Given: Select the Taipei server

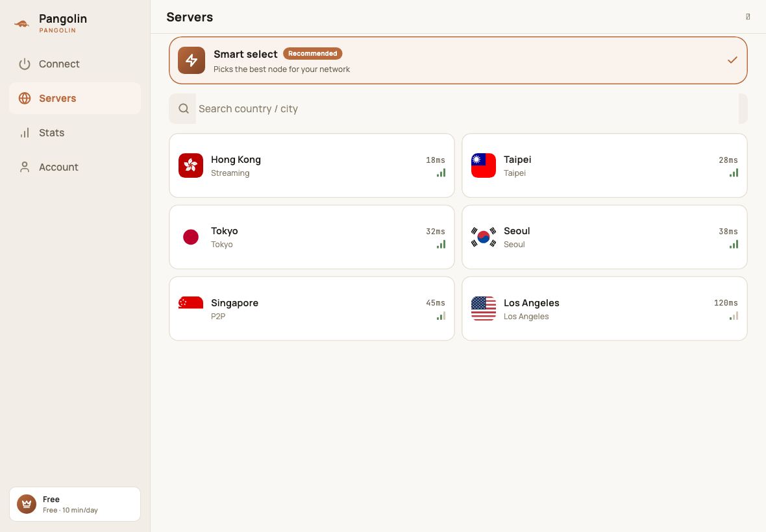Looking at the screenshot, I should click(x=604, y=165).
